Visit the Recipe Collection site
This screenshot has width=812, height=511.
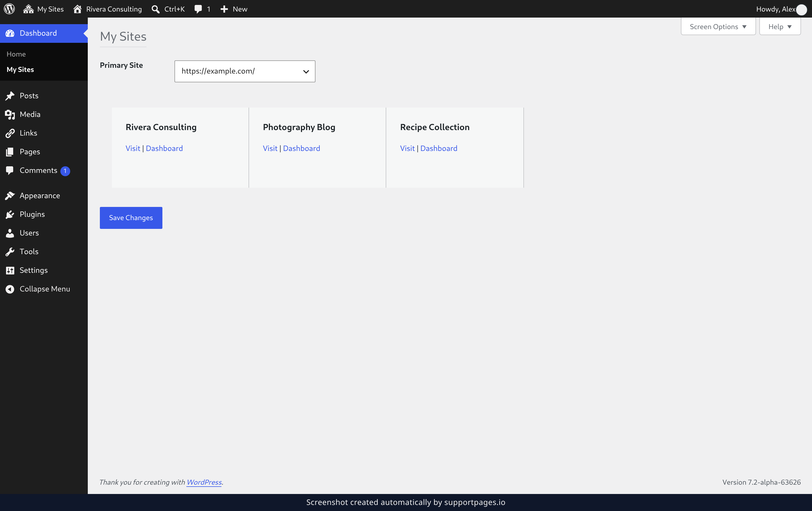pyautogui.click(x=407, y=148)
